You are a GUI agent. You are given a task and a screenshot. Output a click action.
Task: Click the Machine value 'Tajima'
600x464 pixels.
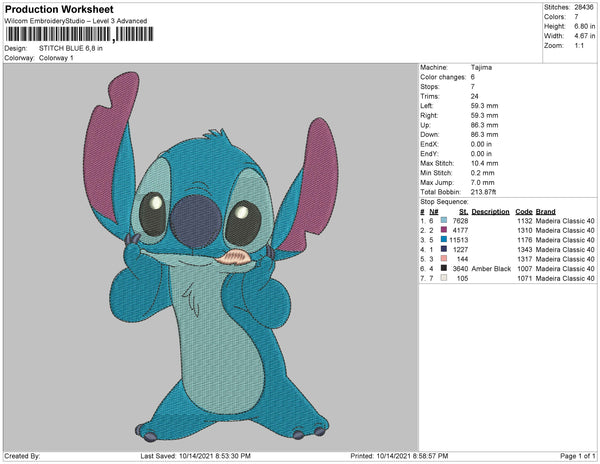pyautogui.click(x=481, y=67)
